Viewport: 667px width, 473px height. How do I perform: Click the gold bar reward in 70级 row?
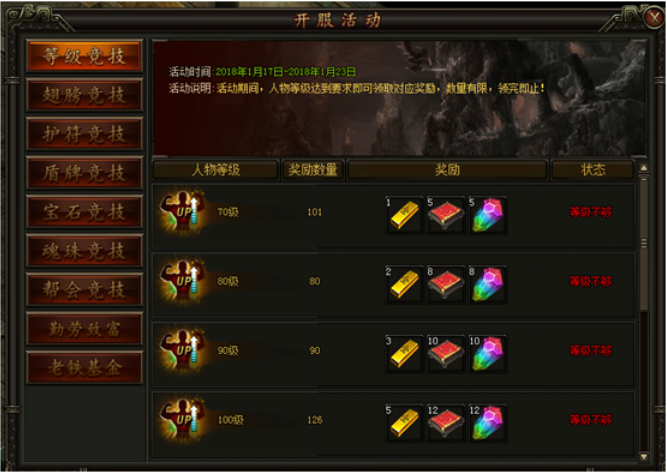404,215
